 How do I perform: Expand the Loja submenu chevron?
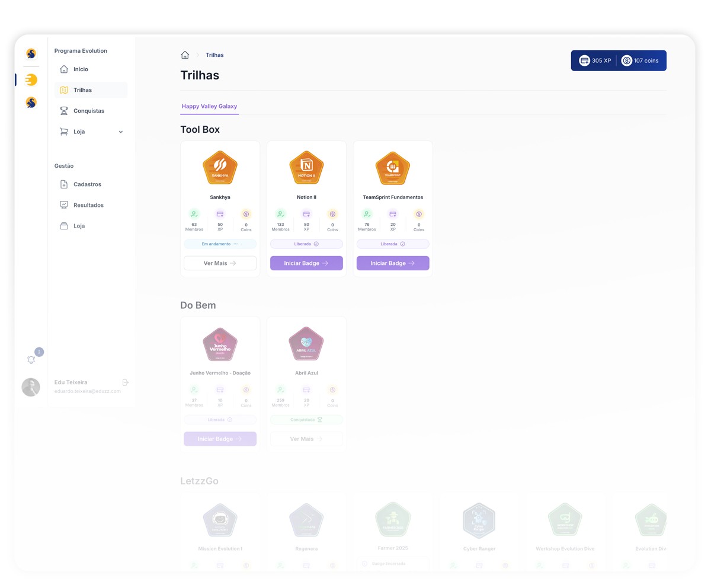121,132
